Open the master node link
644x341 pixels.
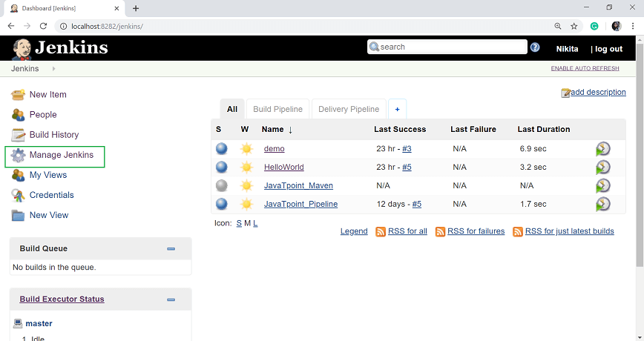pyautogui.click(x=39, y=324)
